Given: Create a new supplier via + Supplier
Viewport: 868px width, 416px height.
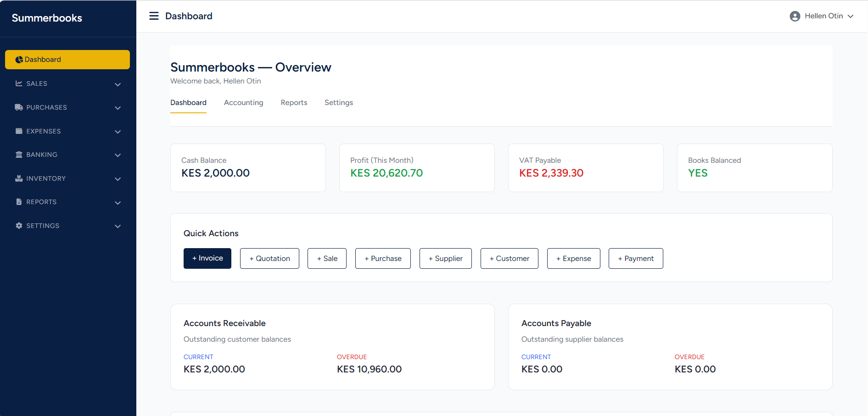Looking at the screenshot, I should (445, 258).
